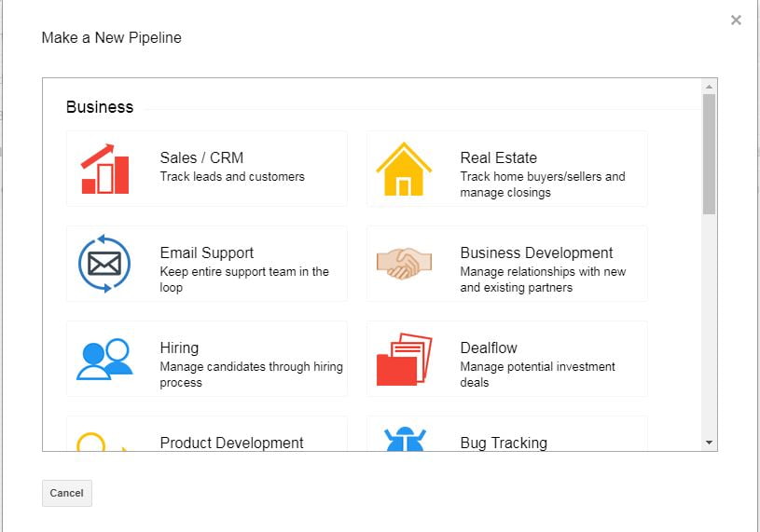
Task: Select the Hiring pipeline title
Action: click(179, 348)
